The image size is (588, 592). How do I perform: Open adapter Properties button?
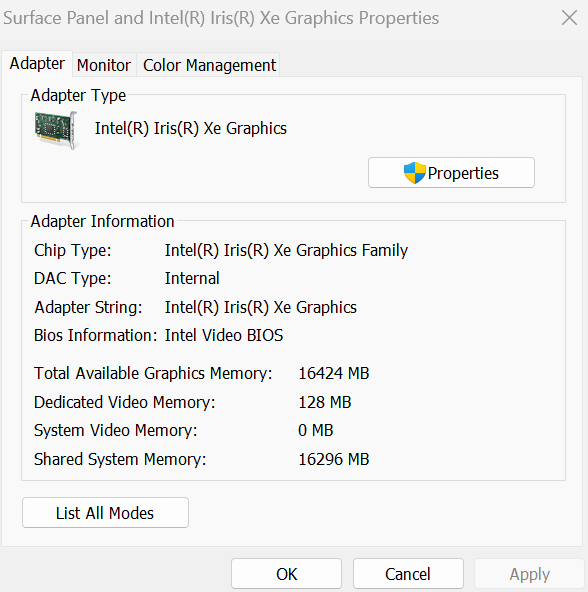(x=451, y=173)
